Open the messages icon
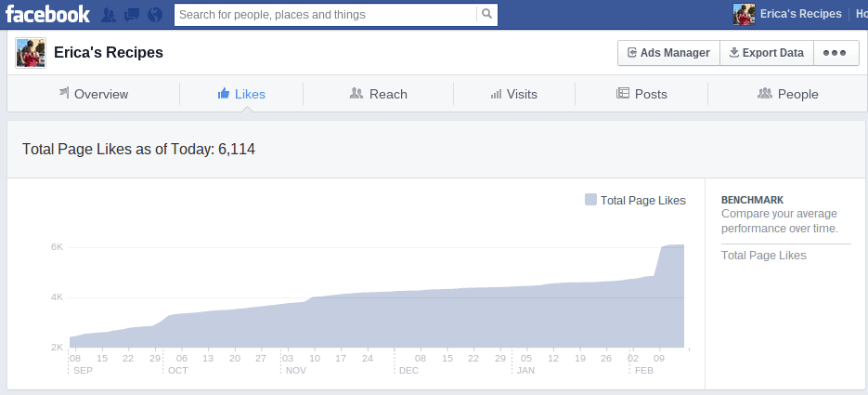868x395 pixels. tap(132, 15)
